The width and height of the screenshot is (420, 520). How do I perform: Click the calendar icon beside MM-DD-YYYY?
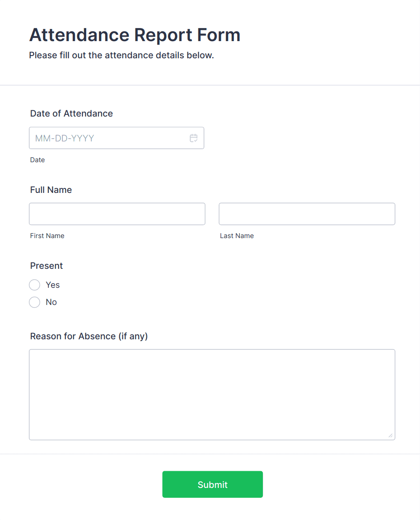pos(194,138)
